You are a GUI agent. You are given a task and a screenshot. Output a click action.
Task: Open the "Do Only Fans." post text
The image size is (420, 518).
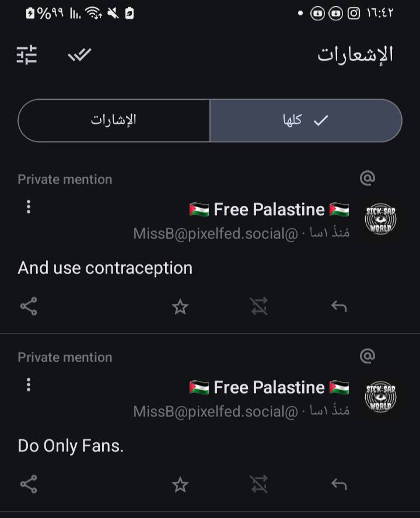71,446
